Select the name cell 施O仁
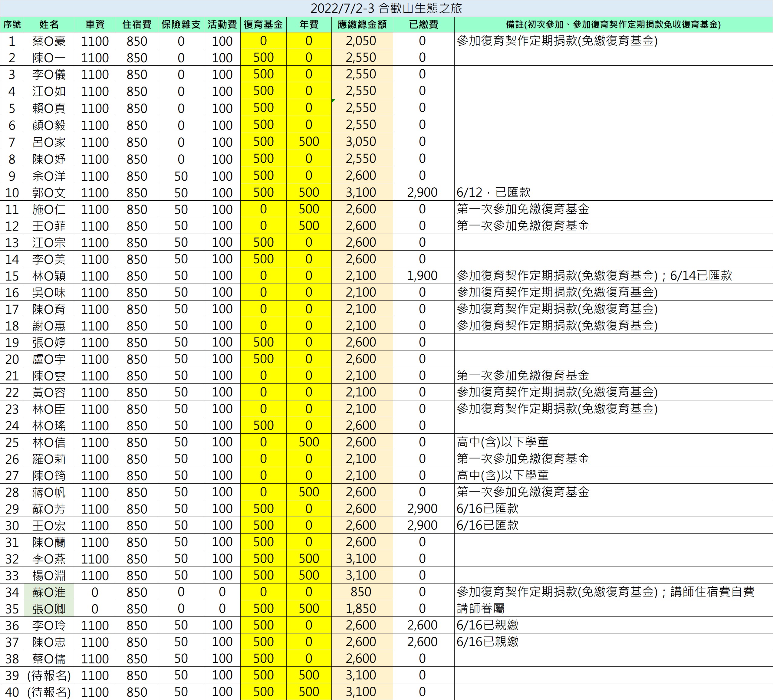This screenshot has height=700, width=773. 49,209
